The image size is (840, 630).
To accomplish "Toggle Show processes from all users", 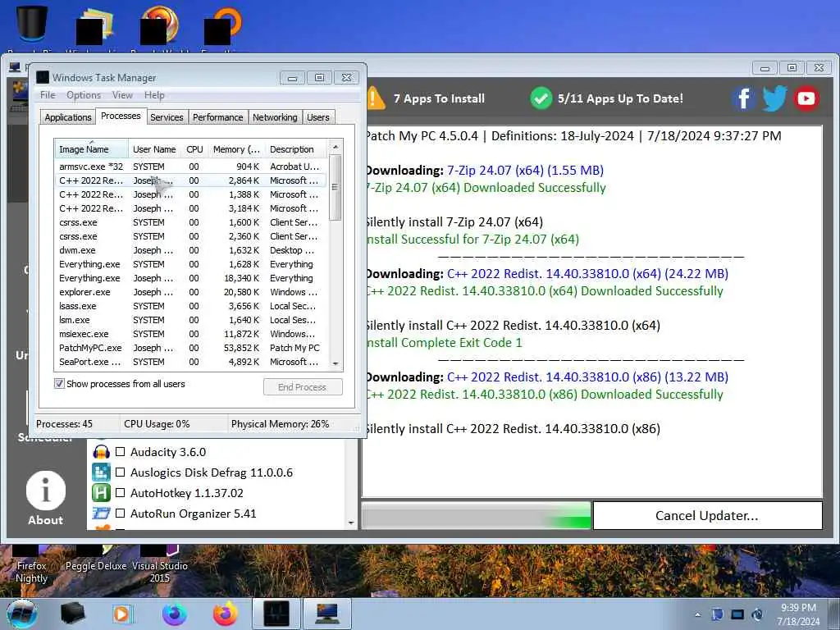I will pyautogui.click(x=59, y=384).
